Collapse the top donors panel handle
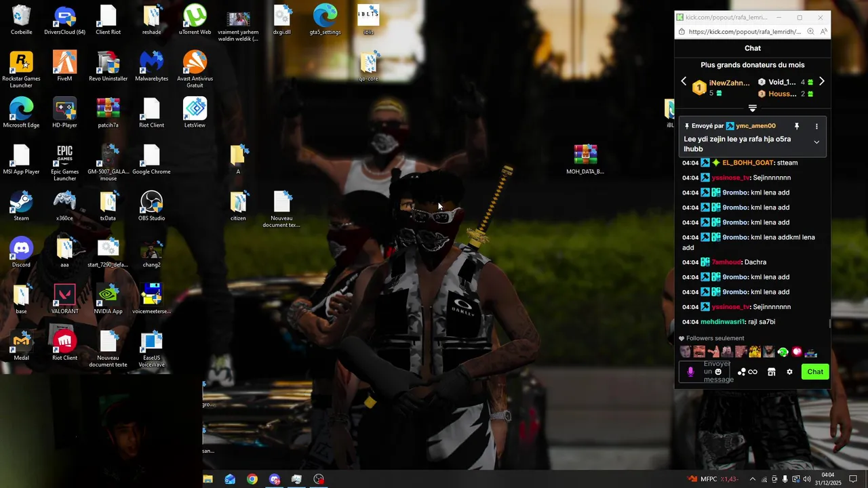868x488 pixels. (753, 108)
